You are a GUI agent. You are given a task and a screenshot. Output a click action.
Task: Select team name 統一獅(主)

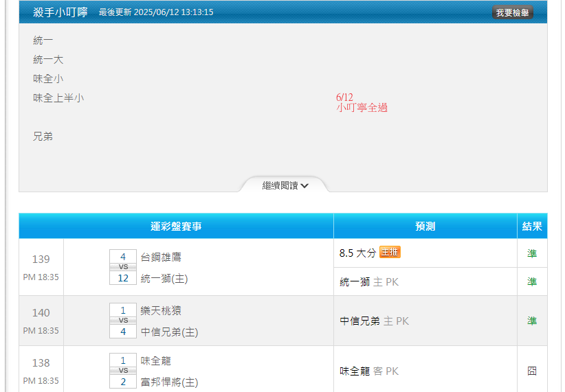164,279
